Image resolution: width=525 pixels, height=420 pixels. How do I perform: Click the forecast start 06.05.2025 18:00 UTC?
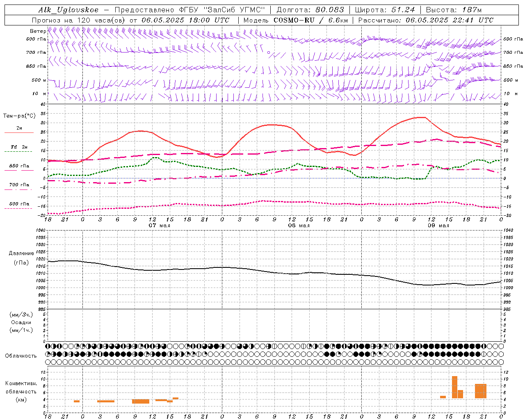coord(185,20)
